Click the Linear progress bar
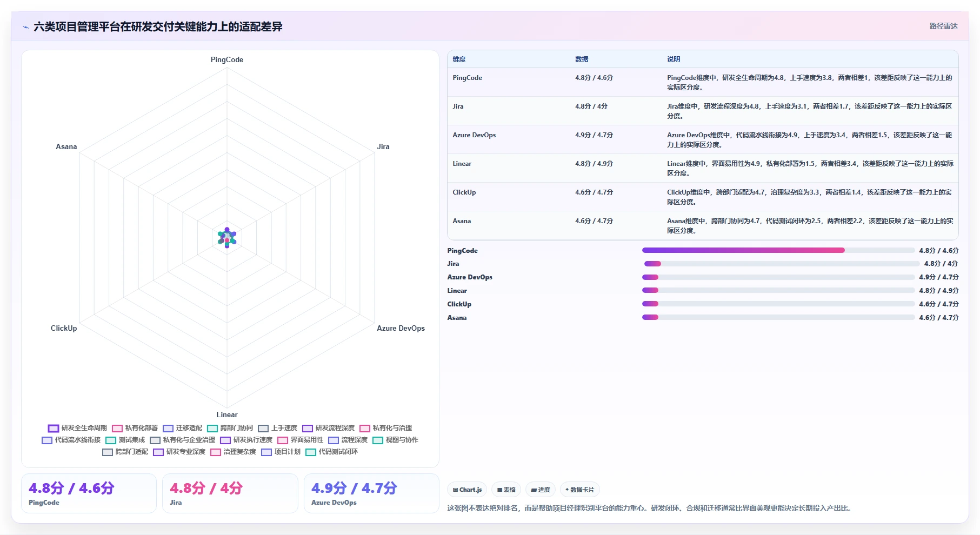The image size is (980, 535). coord(778,291)
